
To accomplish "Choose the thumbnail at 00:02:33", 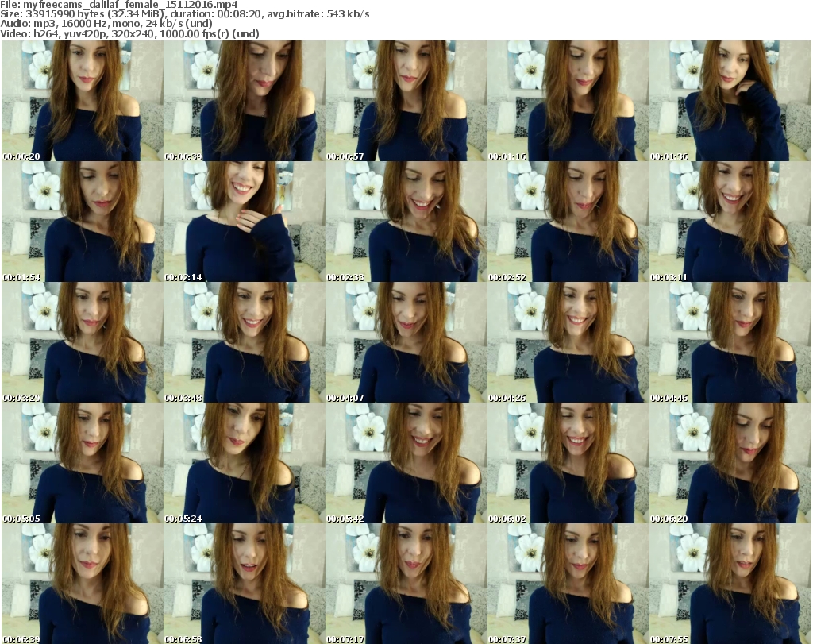I will [x=406, y=222].
